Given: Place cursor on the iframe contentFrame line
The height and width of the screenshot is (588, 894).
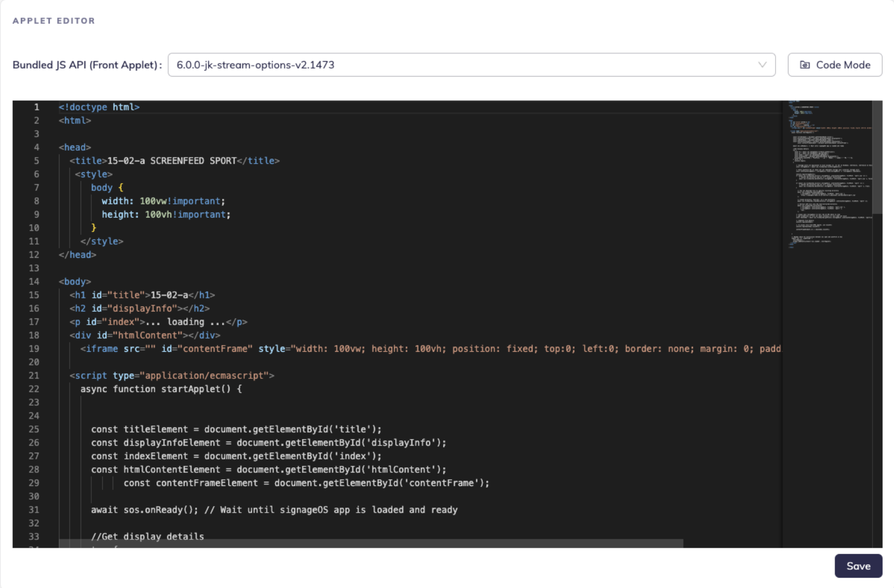Looking at the screenshot, I should pos(397,349).
